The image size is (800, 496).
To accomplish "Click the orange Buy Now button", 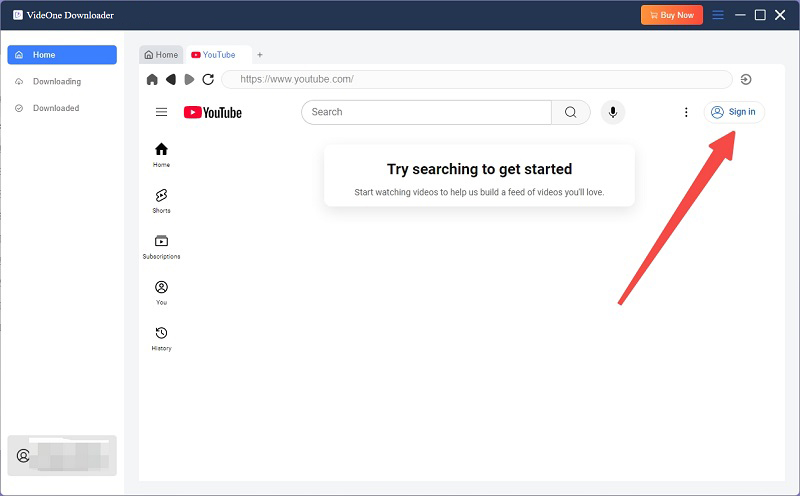I will pos(671,15).
